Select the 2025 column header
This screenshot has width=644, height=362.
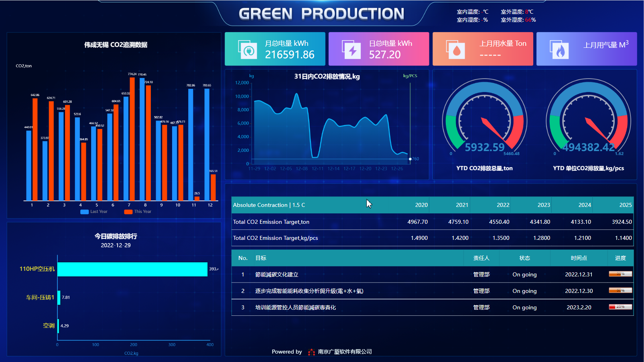pyautogui.click(x=625, y=205)
